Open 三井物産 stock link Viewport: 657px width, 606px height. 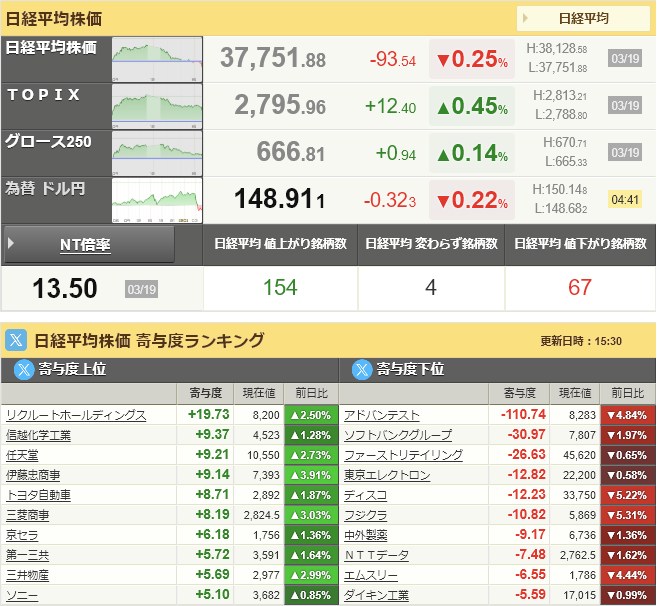click(x=28, y=575)
